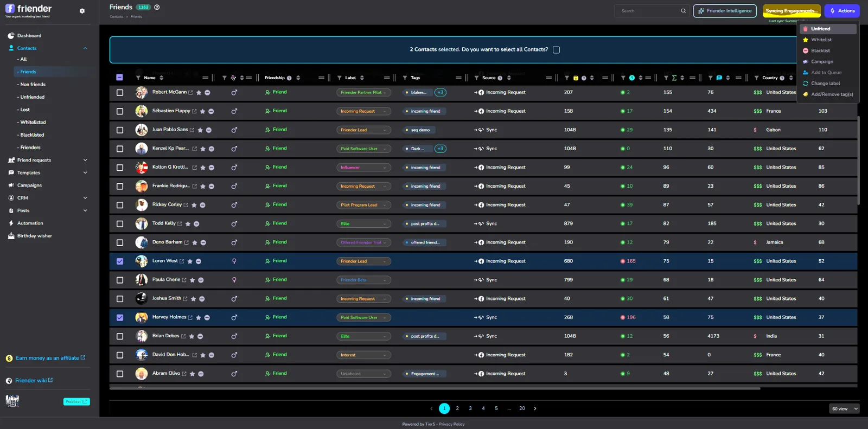This screenshot has width=868, height=429.
Task: Uncheck Loren West row checkbox
Action: coord(120,261)
